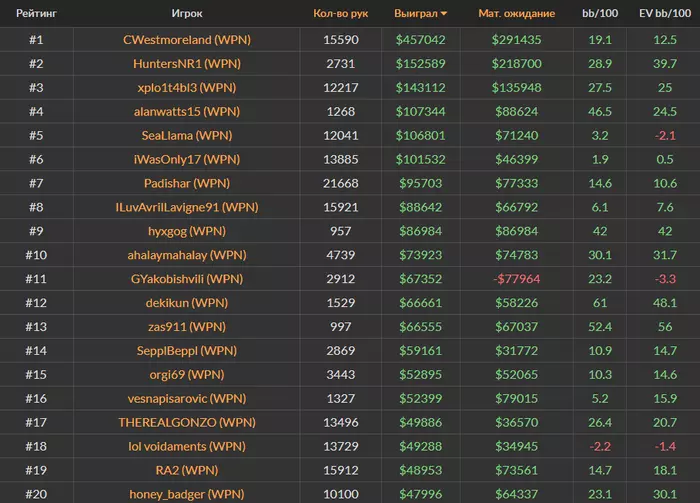Click on SeaLlama (WPN) name

pyautogui.click(x=187, y=135)
